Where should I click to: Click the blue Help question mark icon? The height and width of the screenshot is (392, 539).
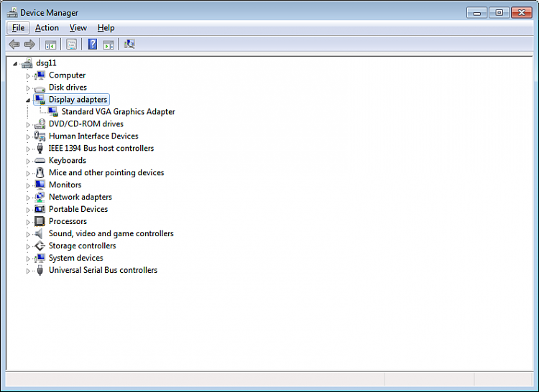(x=93, y=45)
